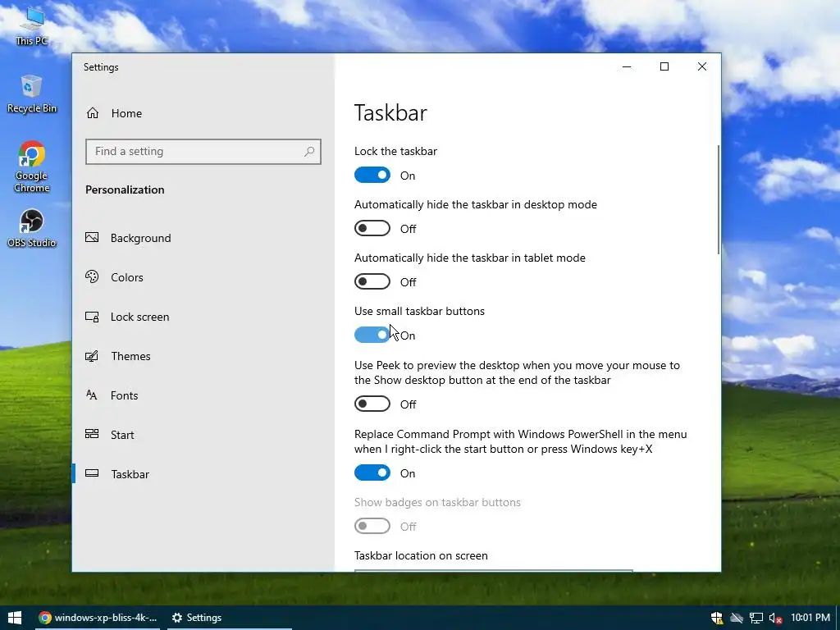Click the Themes brush icon
Viewport: 840px width, 630px height.
tap(92, 356)
